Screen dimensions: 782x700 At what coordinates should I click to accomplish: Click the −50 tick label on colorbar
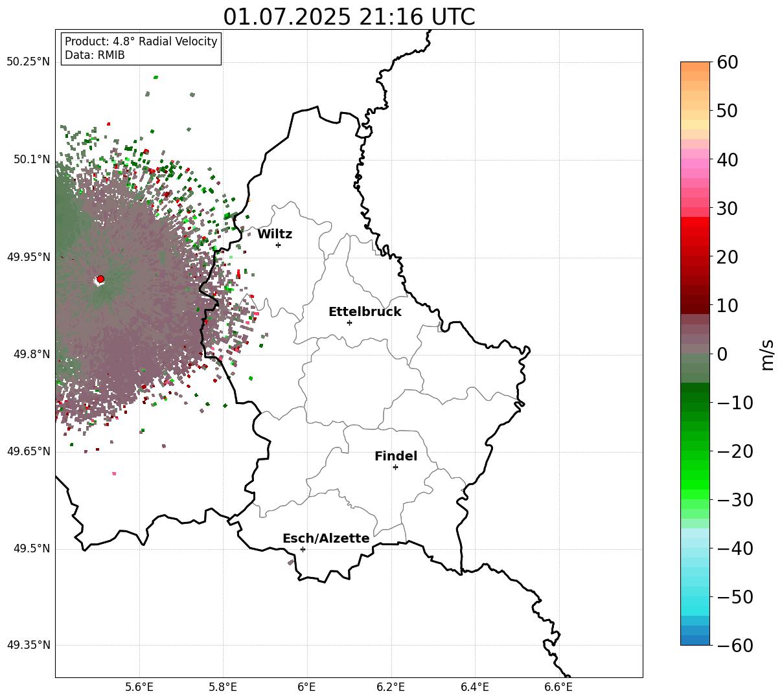tap(735, 597)
